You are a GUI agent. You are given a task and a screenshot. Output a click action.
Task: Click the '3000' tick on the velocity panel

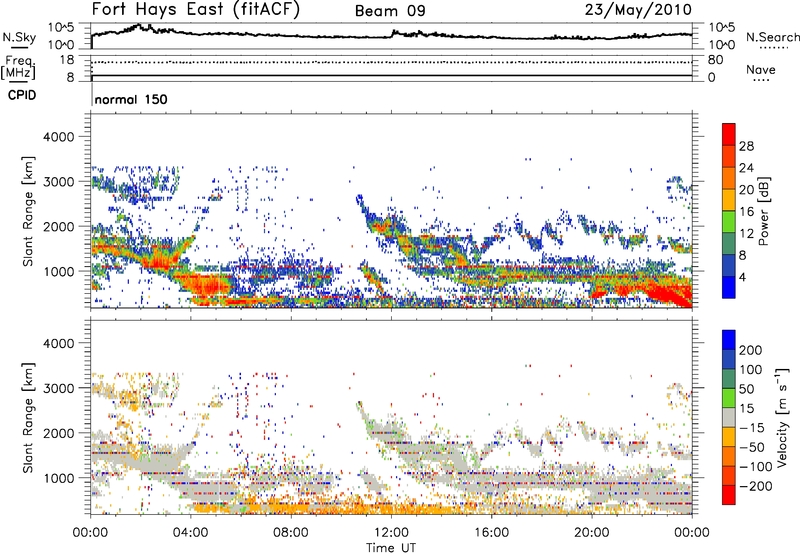(x=59, y=388)
